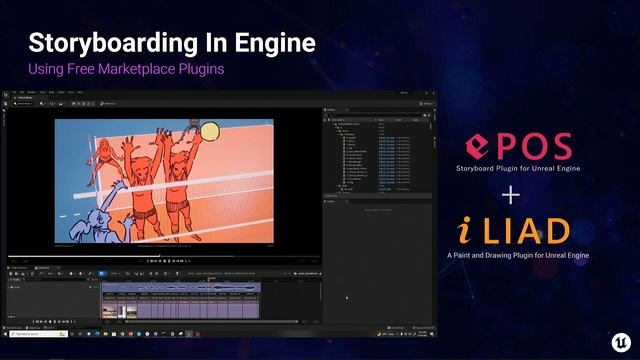This screenshot has height=360, width=640.
Task: Open the File menu in Unreal Editor
Action: tap(14, 93)
